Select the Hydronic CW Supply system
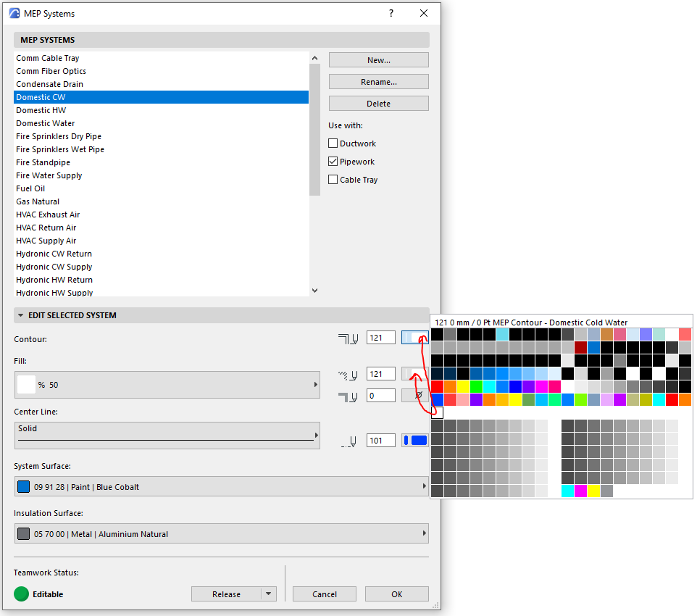Screen dimensions: 697x616 coord(162,267)
